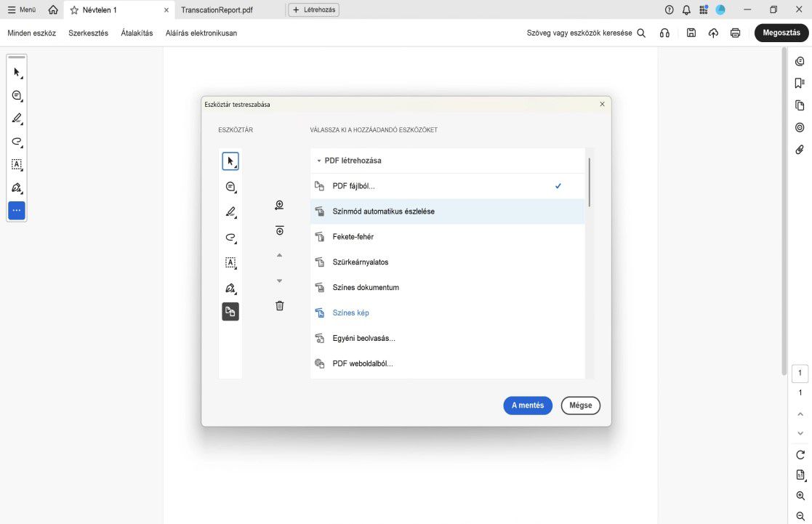Select the signature pen tool in left toolbar

point(17,188)
